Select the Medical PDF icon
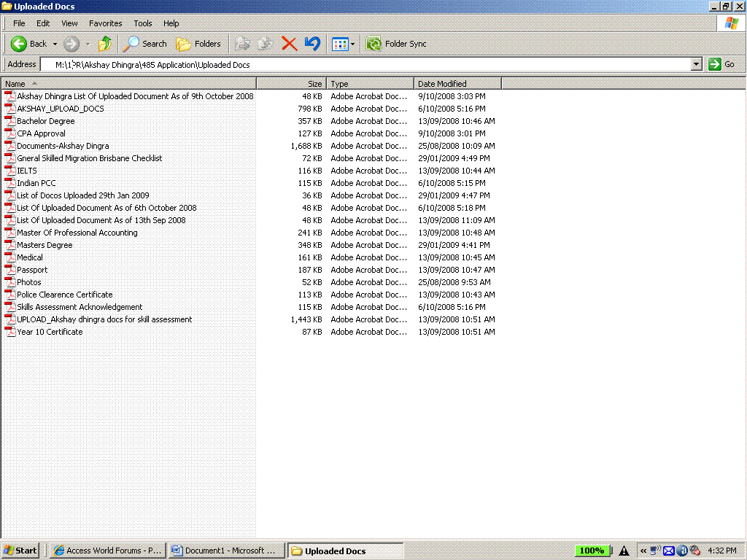Screen dimensions: 747x560 point(10,257)
